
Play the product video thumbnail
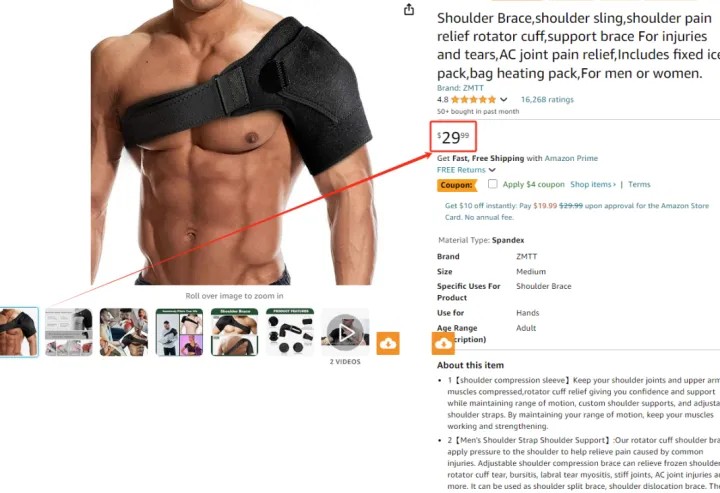[345, 332]
